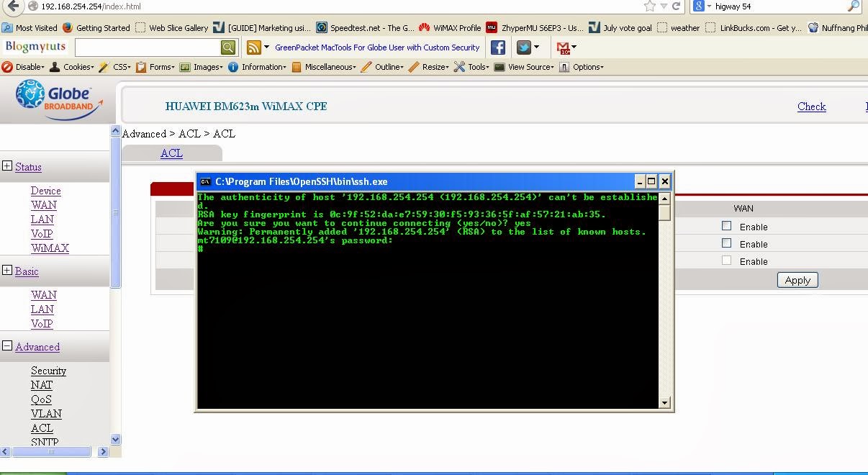The height and width of the screenshot is (475, 868).
Task: Focus the Blogmytuts toolbar search field
Action: click(x=148, y=47)
